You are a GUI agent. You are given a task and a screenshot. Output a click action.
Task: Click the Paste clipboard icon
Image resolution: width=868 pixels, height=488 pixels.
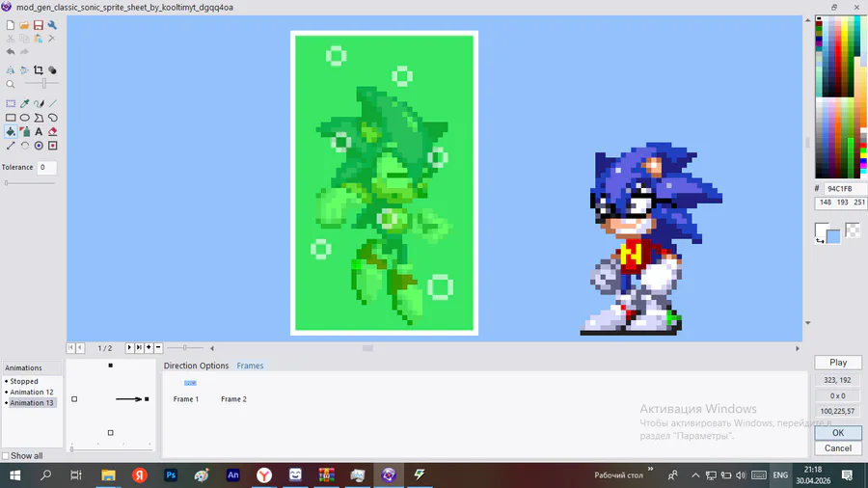(x=39, y=39)
